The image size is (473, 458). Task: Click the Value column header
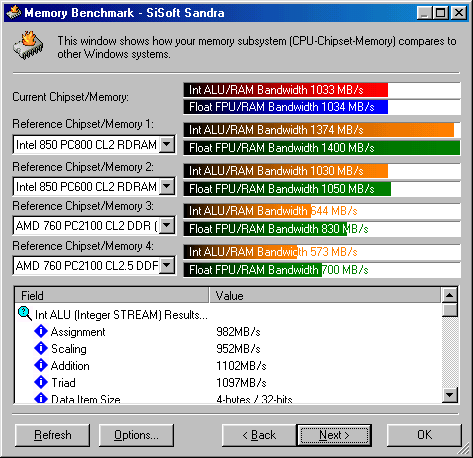[x=325, y=295]
